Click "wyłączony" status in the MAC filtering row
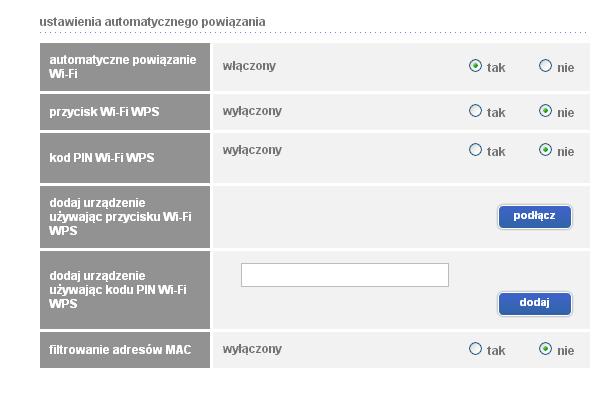603x416 pixels. click(252, 349)
